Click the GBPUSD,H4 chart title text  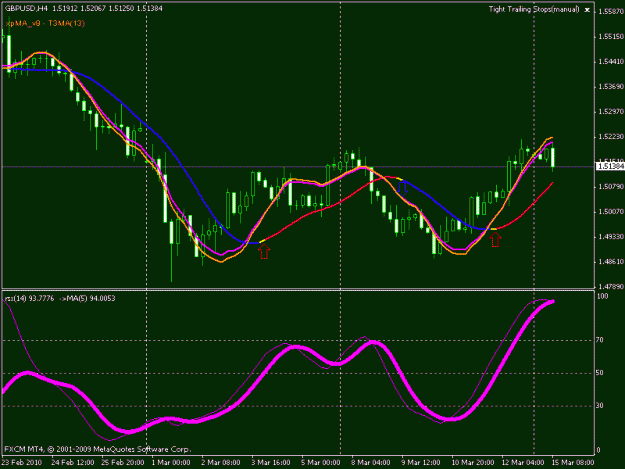coord(26,8)
